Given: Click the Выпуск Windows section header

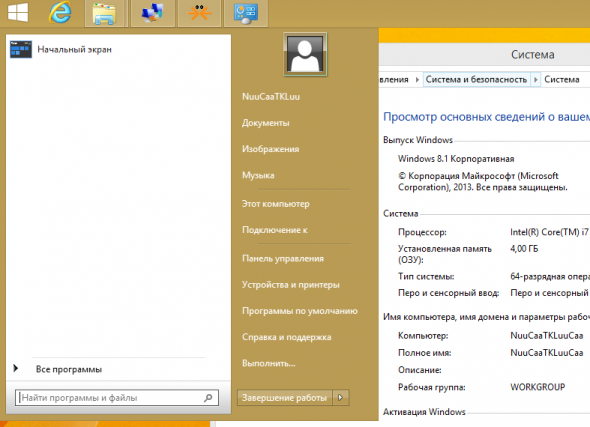Looking at the screenshot, I should (x=418, y=140).
